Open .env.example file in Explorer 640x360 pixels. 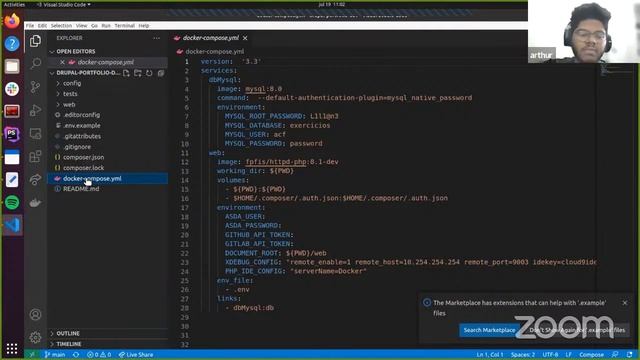[x=82, y=126]
